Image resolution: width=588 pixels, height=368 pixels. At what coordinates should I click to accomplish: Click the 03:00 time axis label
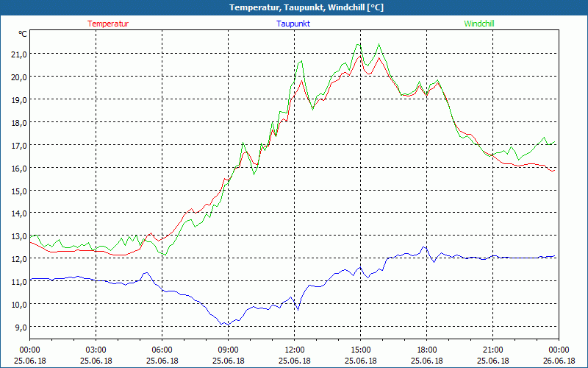[96, 350]
